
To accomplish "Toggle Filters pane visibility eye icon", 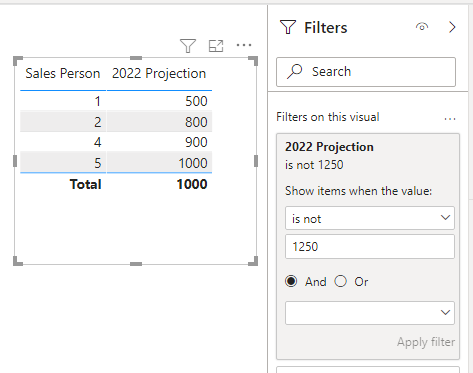I will point(422,26).
